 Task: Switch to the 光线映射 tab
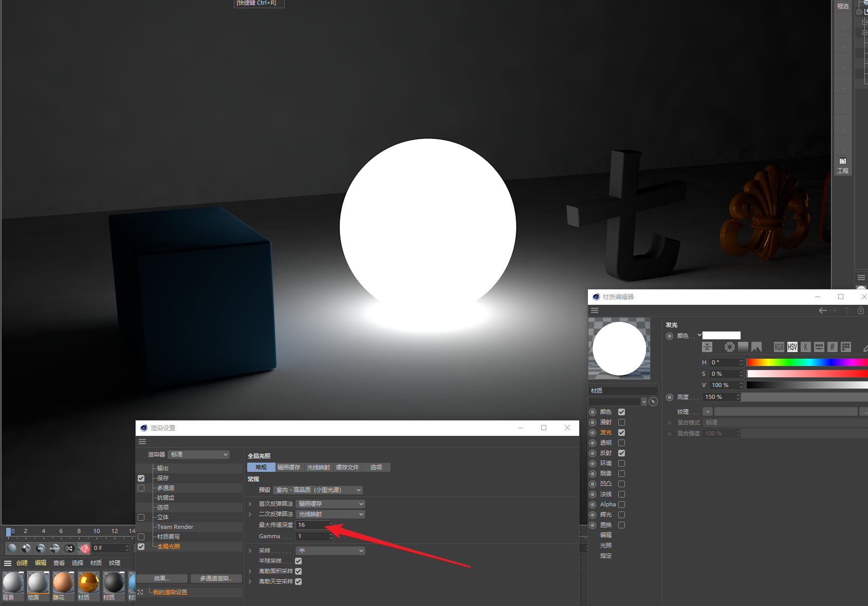click(x=318, y=467)
